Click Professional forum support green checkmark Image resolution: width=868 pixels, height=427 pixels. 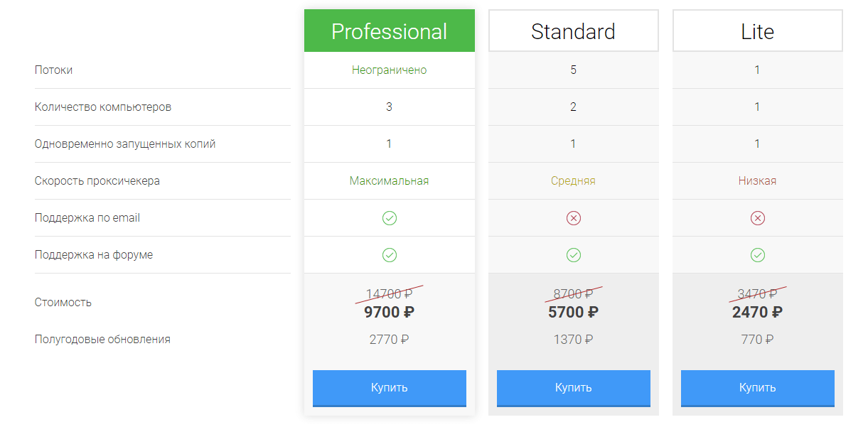(x=390, y=255)
